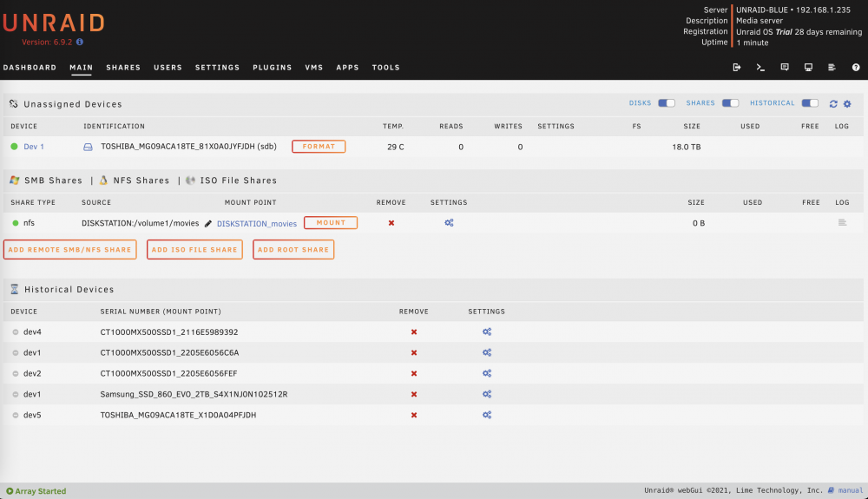Screen dimensions: 868x499
Task: Click DISKSTATION:/volume1/movies source text
Action: [x=140, y=224]
